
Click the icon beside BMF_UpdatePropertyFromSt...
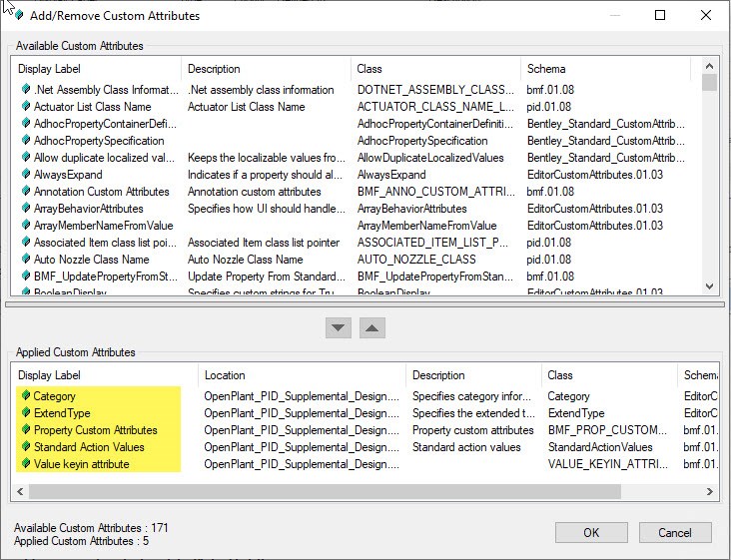coord(26,277)
